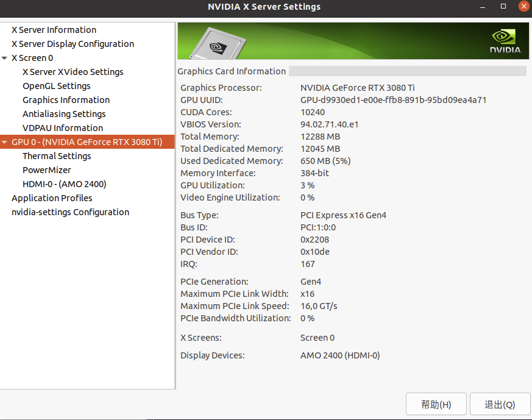Quit using the 退出(Q) button

[x=500, y=404]
